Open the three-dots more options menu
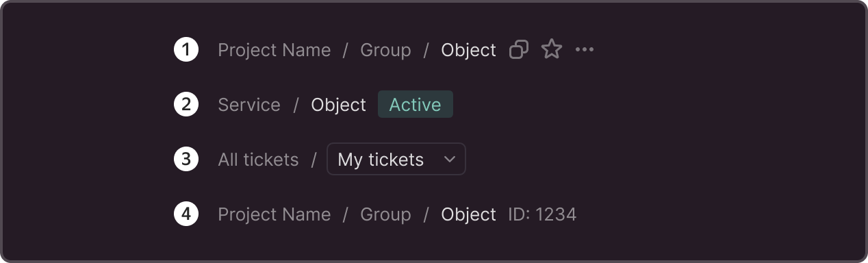The height and width of the screenshot is (263, 868). (x=585, y=49)
